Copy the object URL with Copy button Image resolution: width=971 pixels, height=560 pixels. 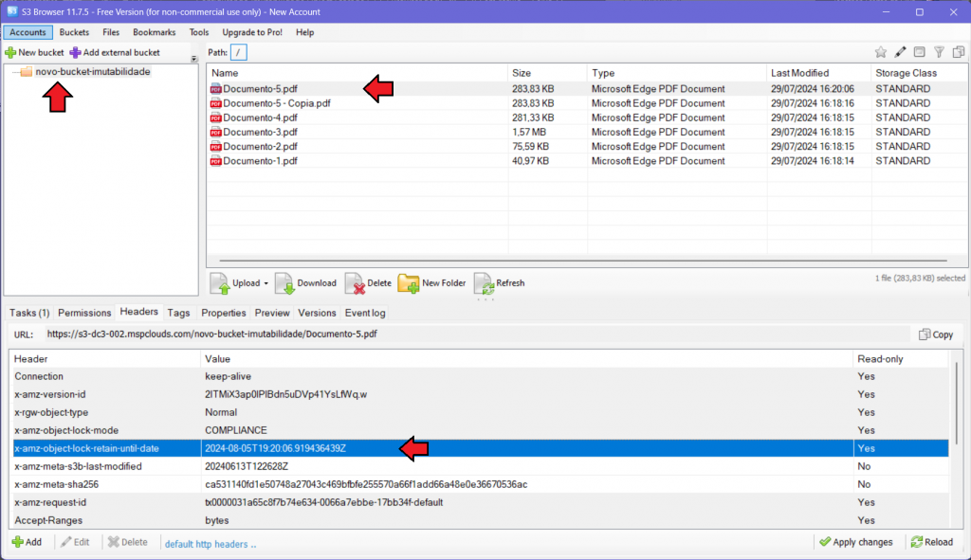pos(936,334)
